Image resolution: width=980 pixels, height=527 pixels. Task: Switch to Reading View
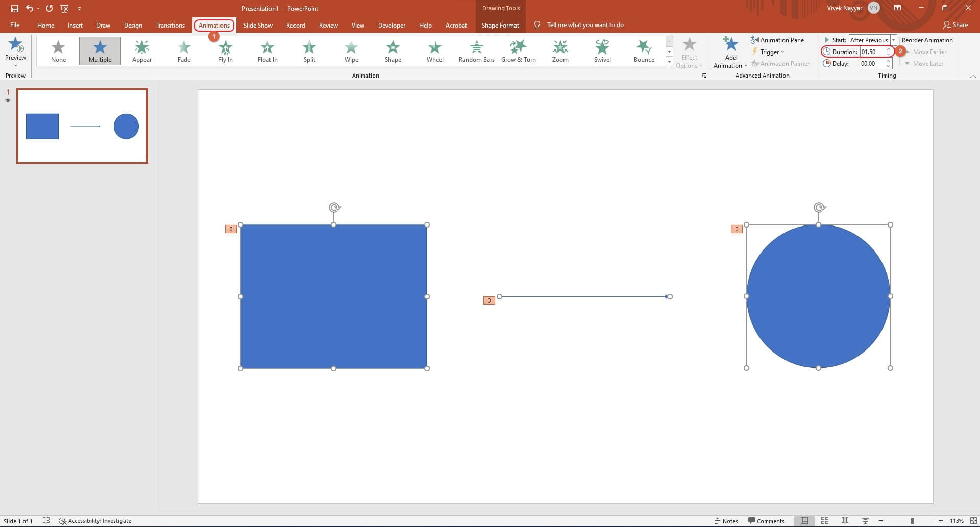pos(845,521)
